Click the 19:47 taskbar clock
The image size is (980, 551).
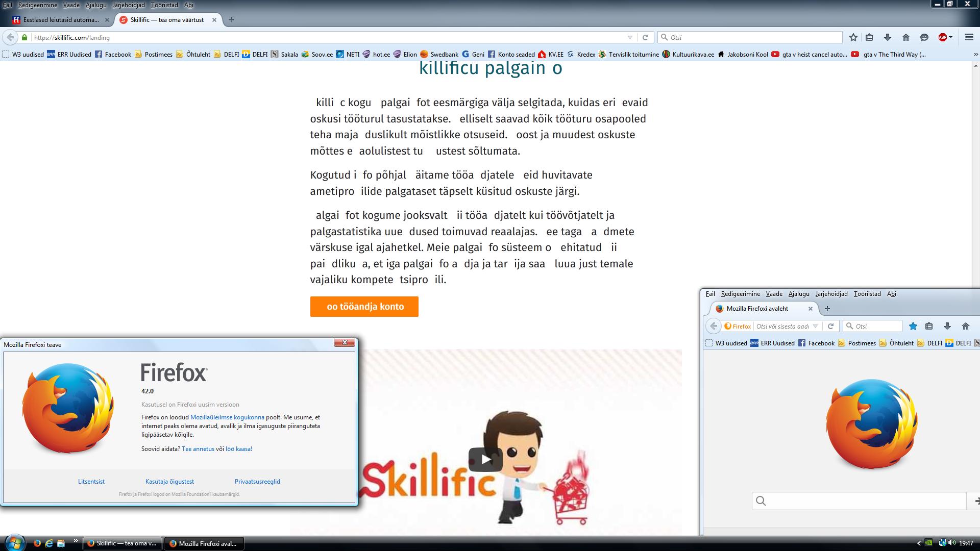pos(966,543)
